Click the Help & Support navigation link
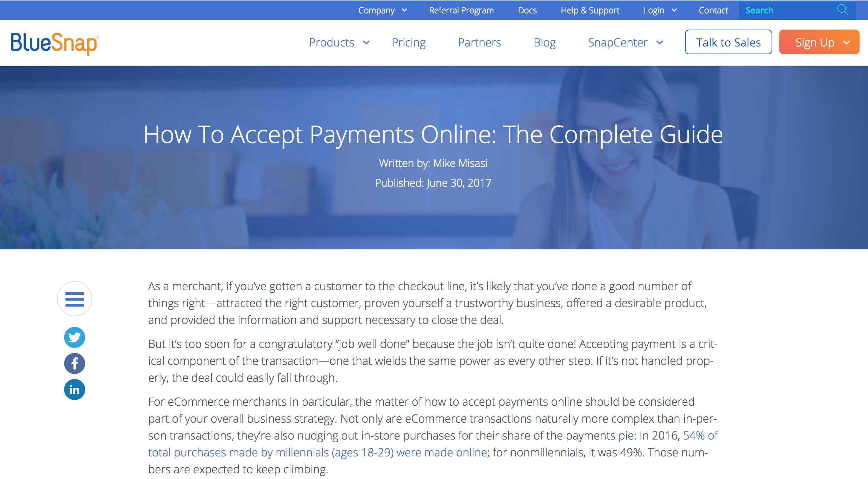This screenshot has width=868, height=479. pos(589,10)
